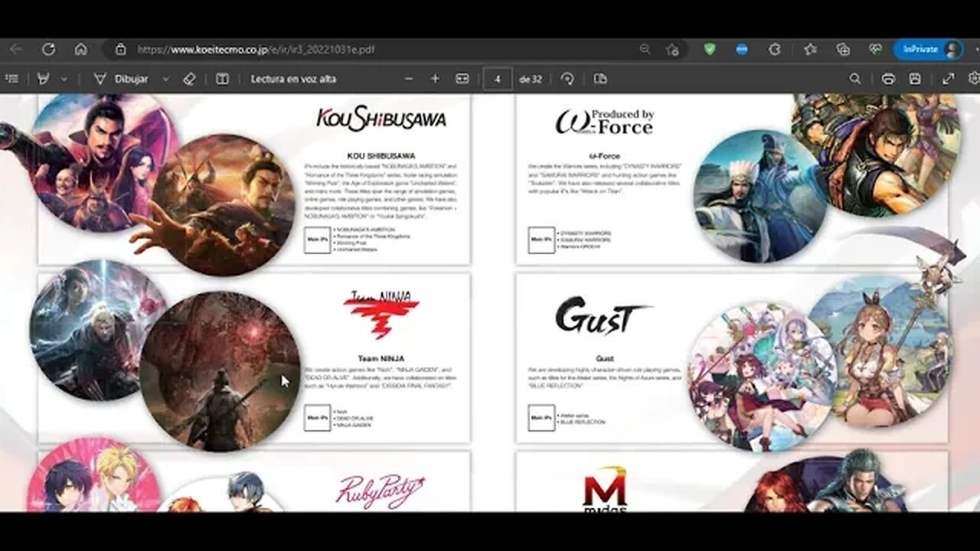Viewport: 980px width, 551px height.
Task: Expand Dibujar pen options dropdown
Action: coord(165,79)
